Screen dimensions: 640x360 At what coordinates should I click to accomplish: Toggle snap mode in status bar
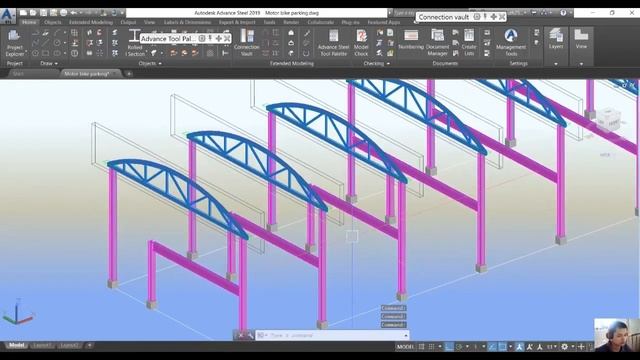pos(431,347)
